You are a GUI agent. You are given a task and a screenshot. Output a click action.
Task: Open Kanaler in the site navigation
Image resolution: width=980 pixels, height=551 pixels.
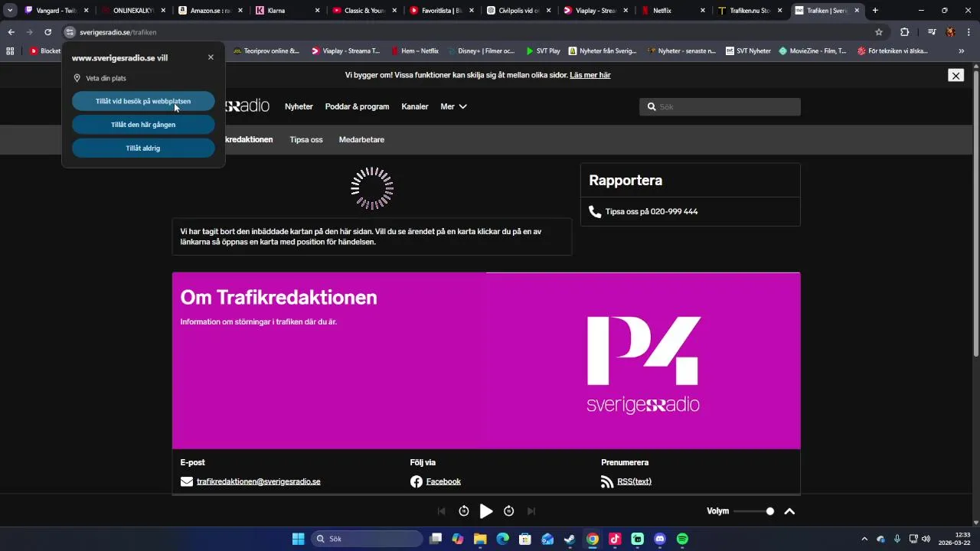point(415,106)
